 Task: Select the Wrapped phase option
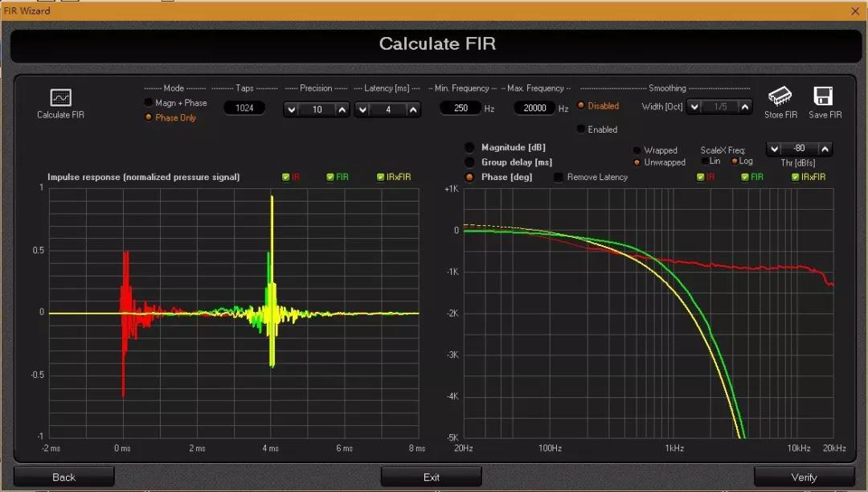click(x=637, y=150)
